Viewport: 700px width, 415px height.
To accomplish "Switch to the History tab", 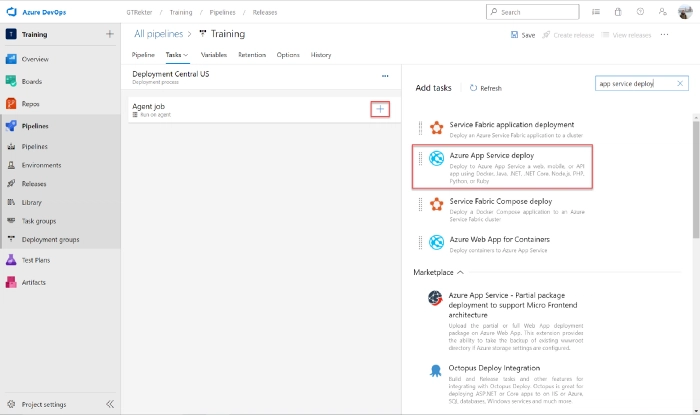I will coord(321,55).
